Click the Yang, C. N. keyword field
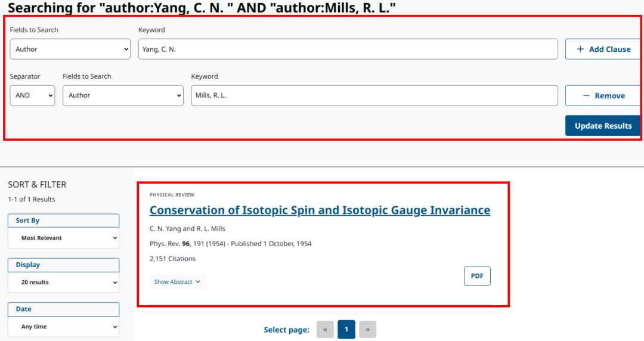The image size is (644, 341). pos(348,49)
